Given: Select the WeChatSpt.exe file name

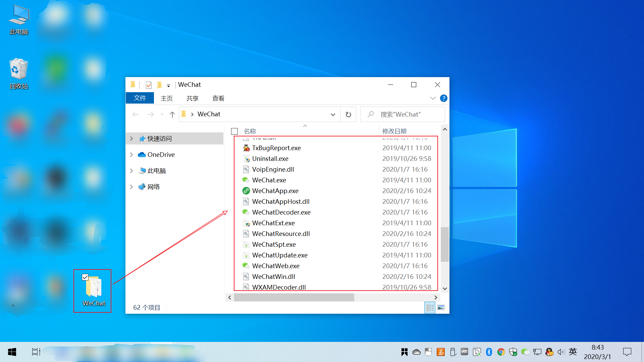Looking at the screenshot, I should tap(274, 244).
